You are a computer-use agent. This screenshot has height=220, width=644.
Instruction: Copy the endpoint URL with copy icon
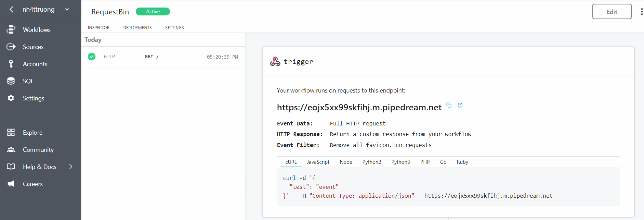click(x=449, y=105)
